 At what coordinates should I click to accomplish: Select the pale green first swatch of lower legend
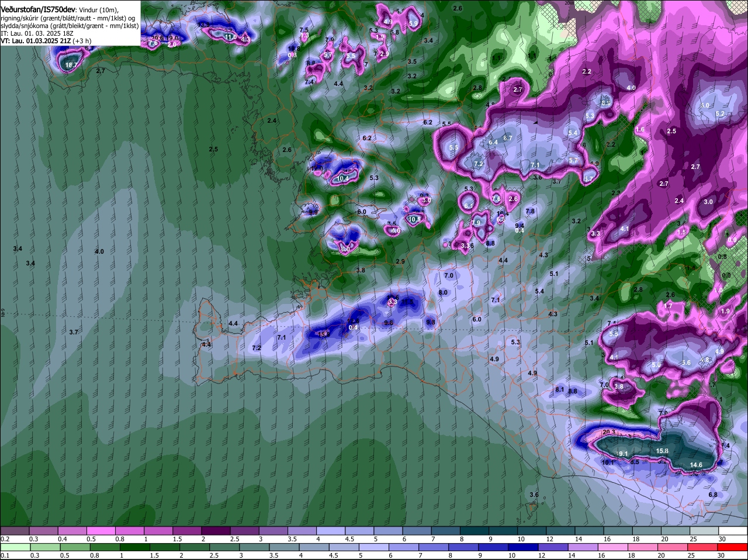[15, 548]
